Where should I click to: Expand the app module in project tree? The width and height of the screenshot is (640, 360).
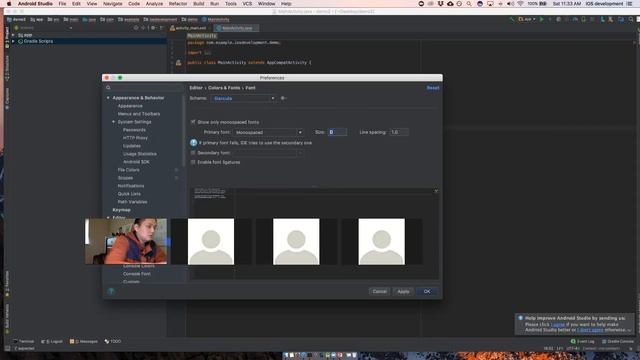click(13, 36)
